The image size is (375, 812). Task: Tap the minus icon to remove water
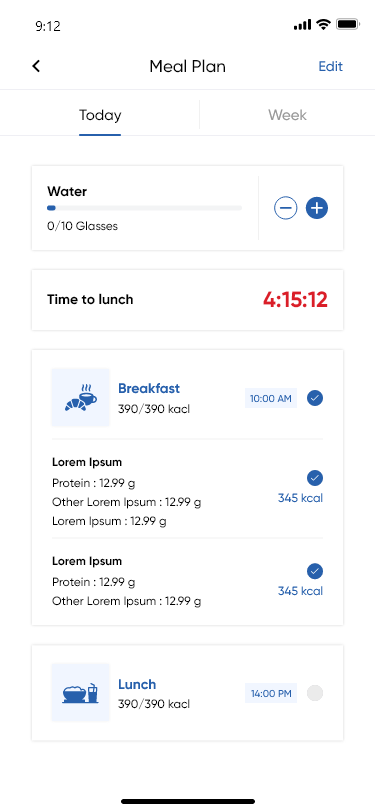pyautogui.click(x=285, y=208)
